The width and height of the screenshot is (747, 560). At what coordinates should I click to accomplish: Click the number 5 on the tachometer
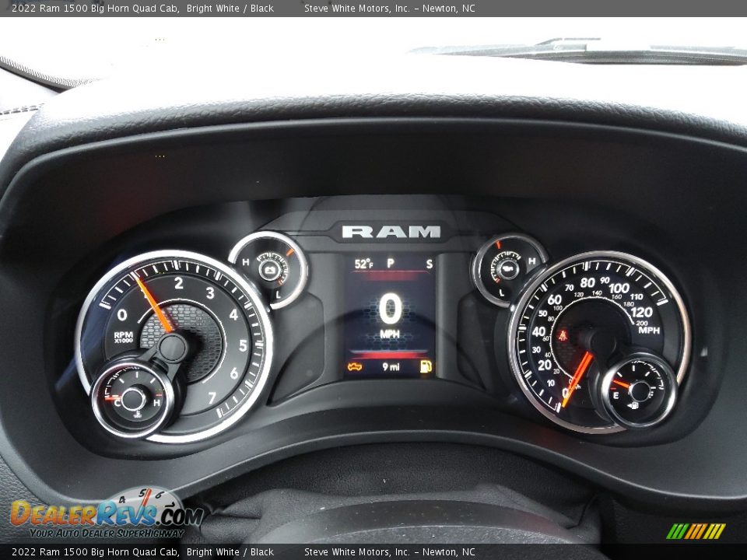(x=243, y=345)
